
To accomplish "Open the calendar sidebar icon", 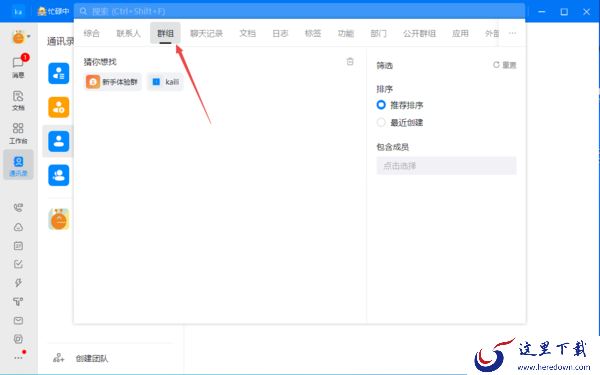I will click(18, 246).
